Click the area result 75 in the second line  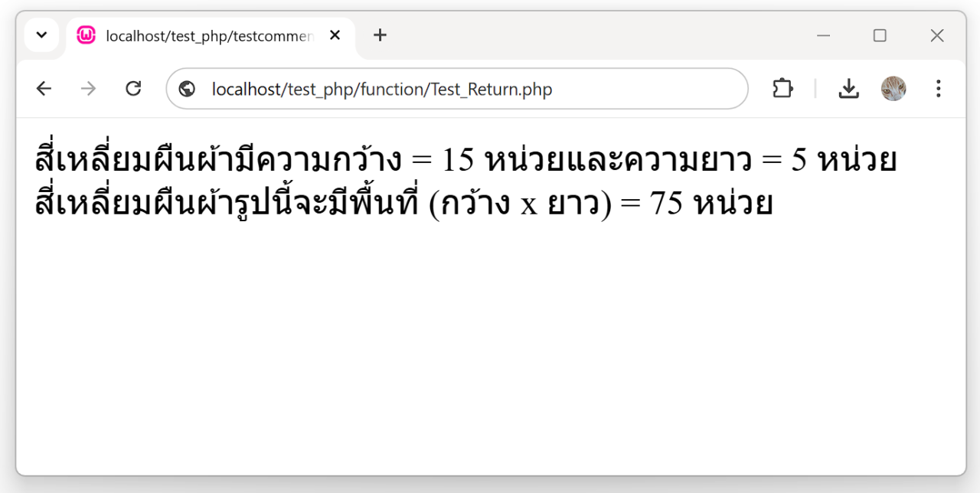pos(665,204)
